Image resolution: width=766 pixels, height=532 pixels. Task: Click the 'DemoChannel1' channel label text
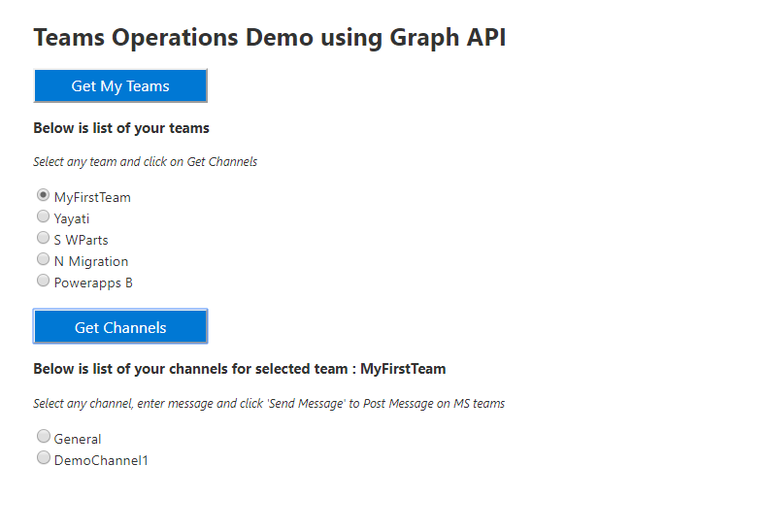pos(101,460)
